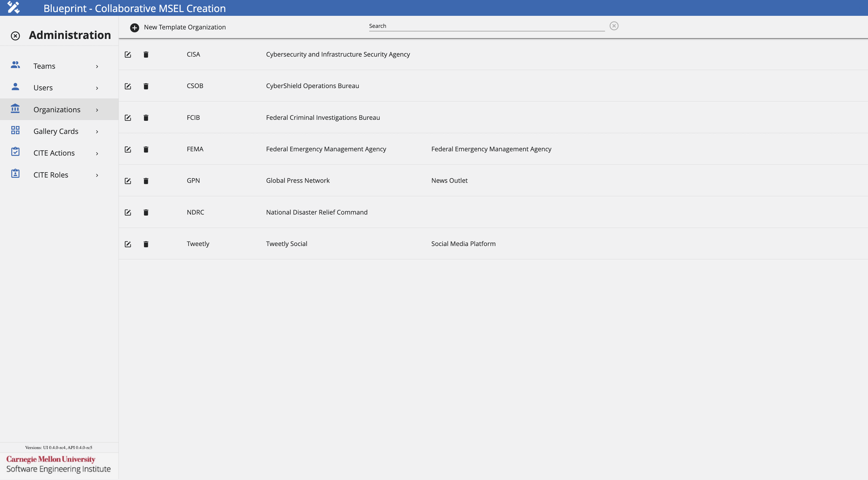This screenshot has width=868, height=480.
Task: Expand the Teams section chevron
Action: pos(97,66)
